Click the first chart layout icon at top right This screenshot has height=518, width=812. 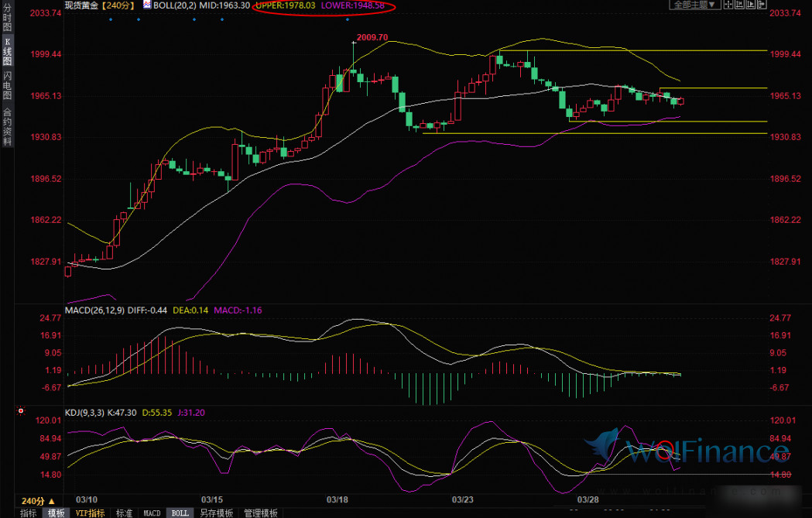728,5
